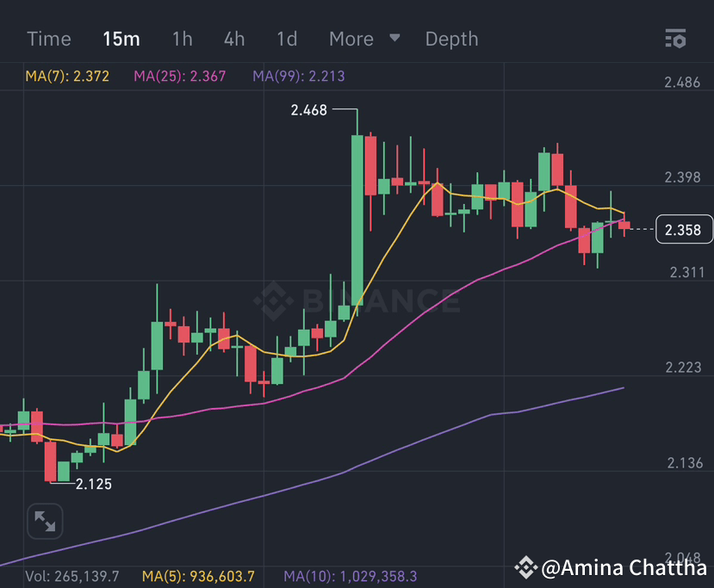This screenshot has height=588, width=714.
Task: Click the fullscreen expand icon
Action: (x=44, y=521)
